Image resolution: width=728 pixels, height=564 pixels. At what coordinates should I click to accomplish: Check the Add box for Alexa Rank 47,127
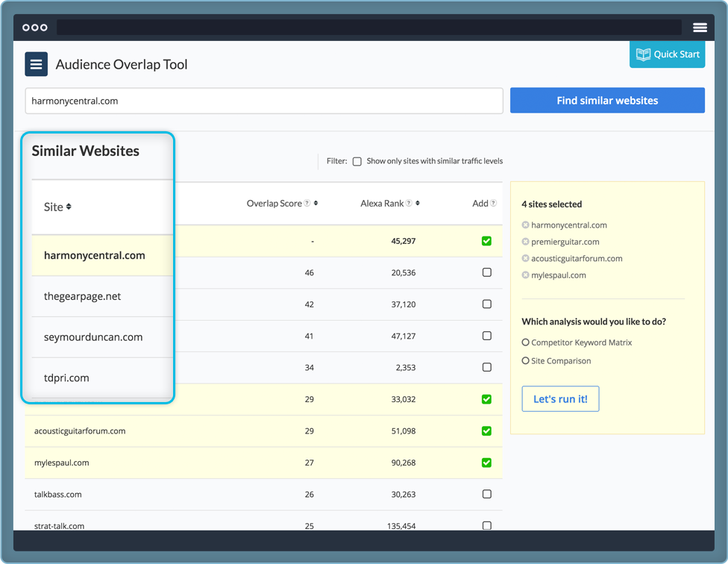point(486,336)
